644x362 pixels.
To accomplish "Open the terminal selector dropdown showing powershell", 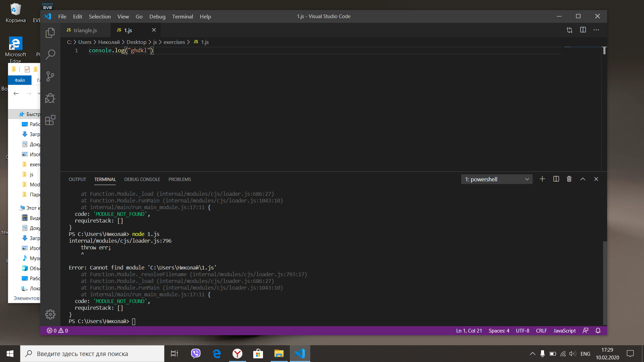I will 497,179.
